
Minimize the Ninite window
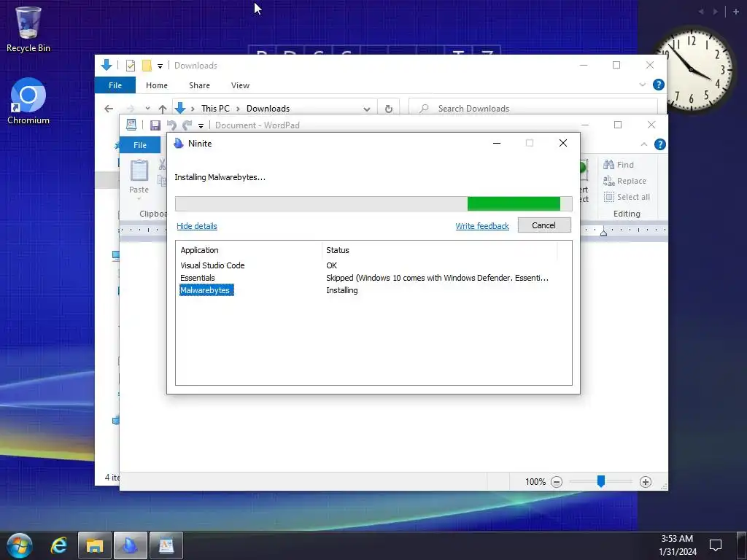(497, 144)
